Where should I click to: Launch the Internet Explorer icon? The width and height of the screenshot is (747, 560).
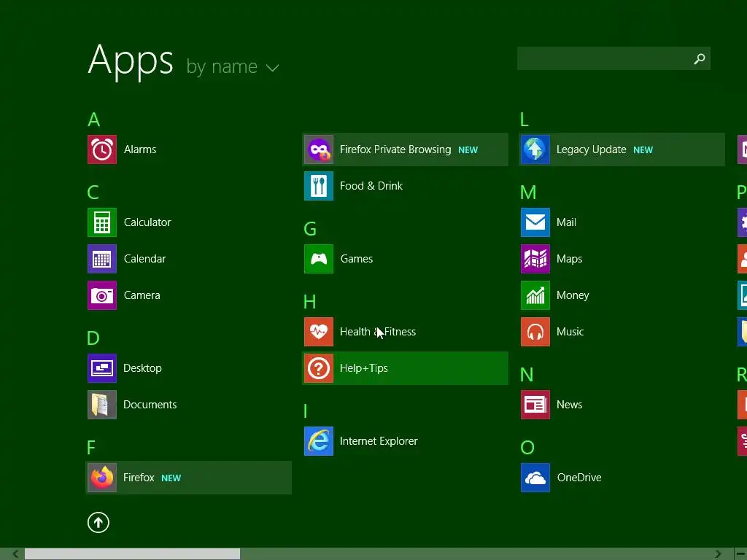point(319,441)
